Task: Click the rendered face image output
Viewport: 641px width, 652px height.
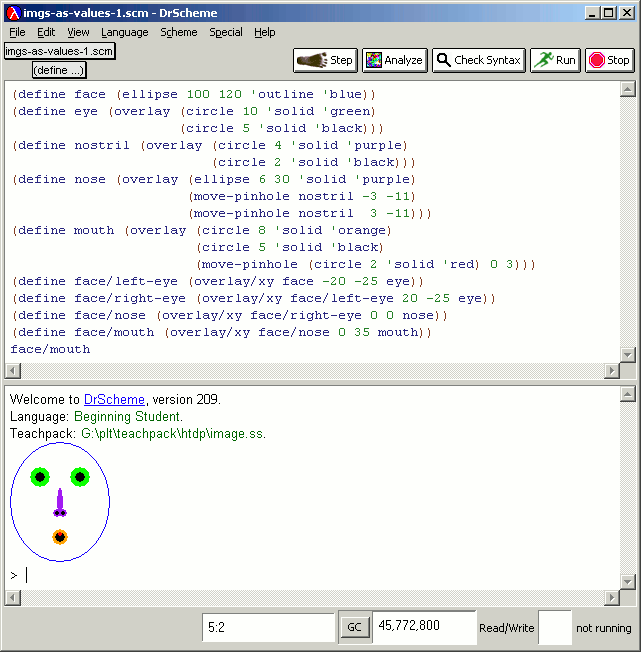Action: [x=60, y=502]
